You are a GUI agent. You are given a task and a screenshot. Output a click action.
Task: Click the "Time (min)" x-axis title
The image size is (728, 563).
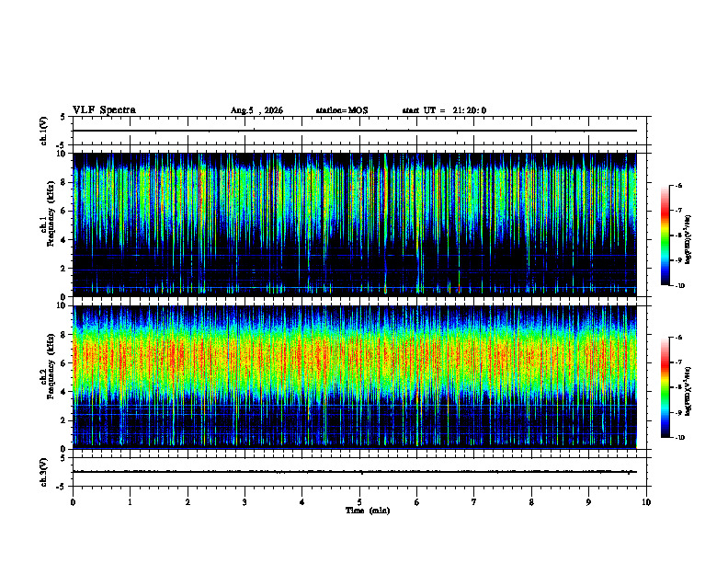[x=368, y=511]
